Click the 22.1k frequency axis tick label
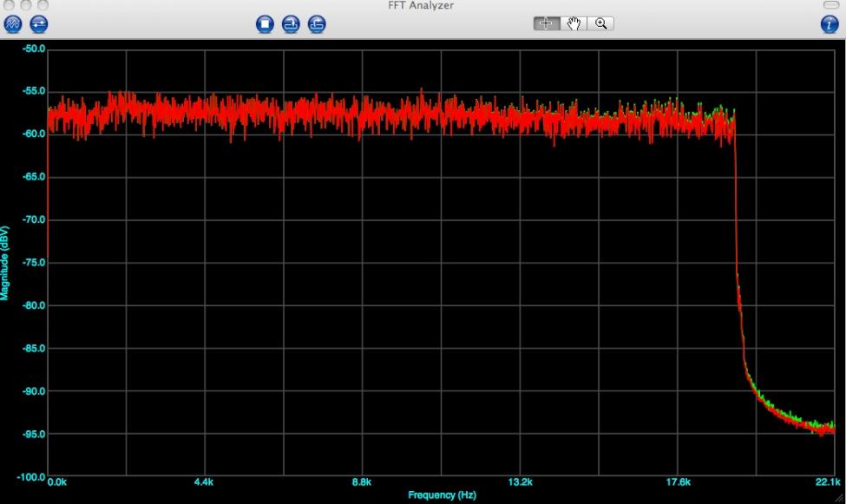Viewport: 846px width, 504px height. (827, 482)
